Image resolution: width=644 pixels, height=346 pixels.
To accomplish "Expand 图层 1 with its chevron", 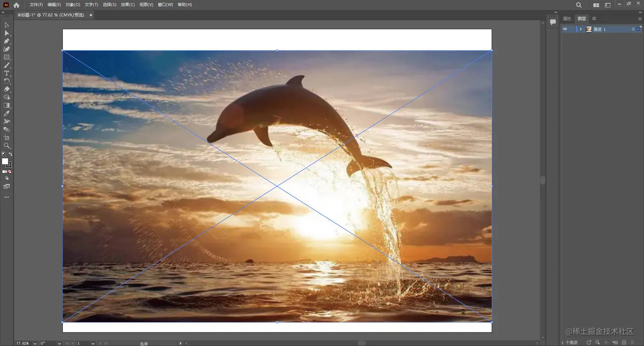I will point(581,29).
